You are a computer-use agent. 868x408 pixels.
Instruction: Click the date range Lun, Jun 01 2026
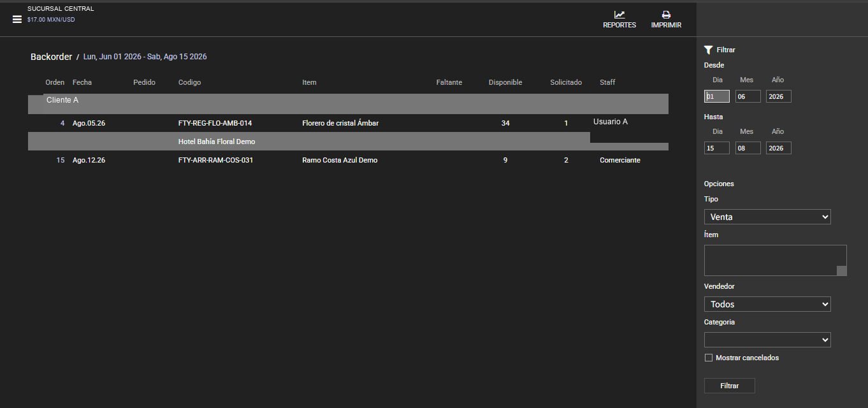coord(112,57)
